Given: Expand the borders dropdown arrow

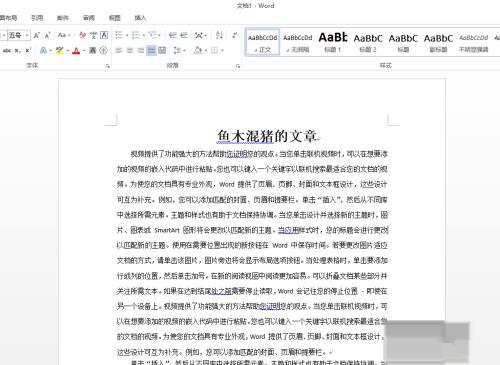Looking at the screenshot, I should [x=222, y=50].
